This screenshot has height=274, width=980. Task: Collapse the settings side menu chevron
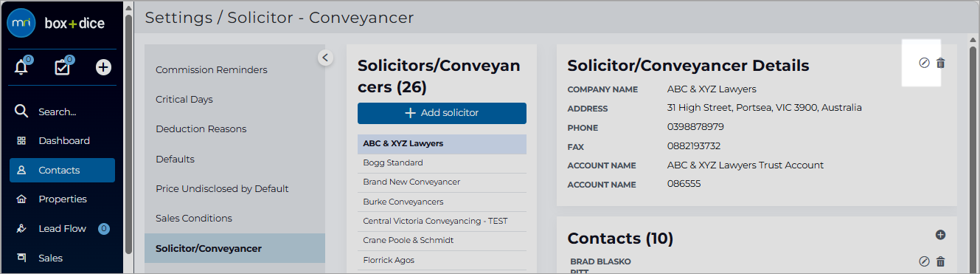click(325, 57)
